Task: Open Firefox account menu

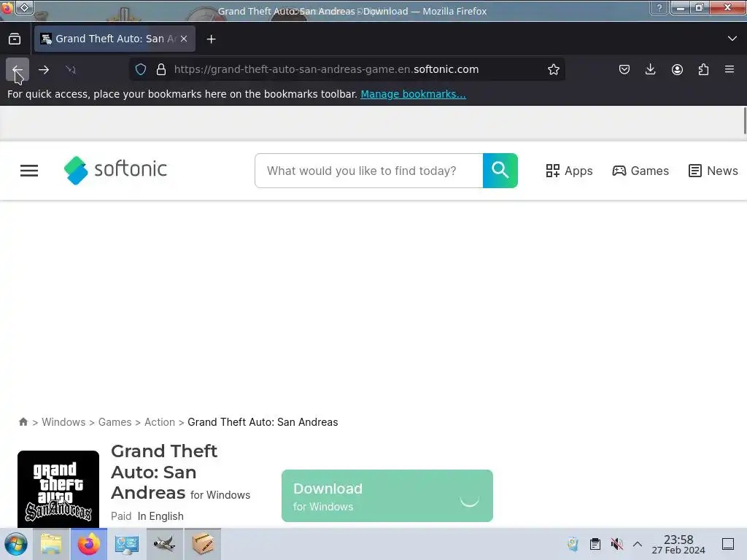Action: [x=677, y=69]
